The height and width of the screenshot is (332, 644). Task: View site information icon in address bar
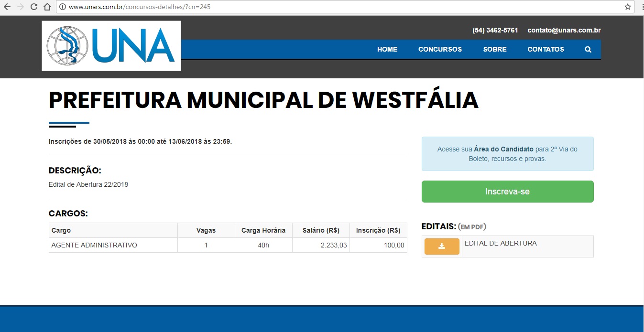(62, 7)
